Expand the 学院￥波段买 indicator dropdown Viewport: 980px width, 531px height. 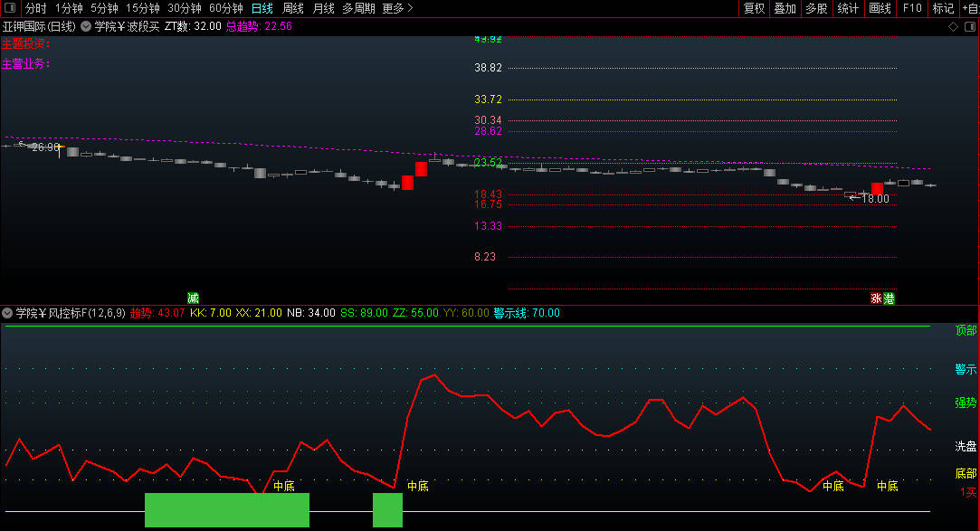coord(86,26)
